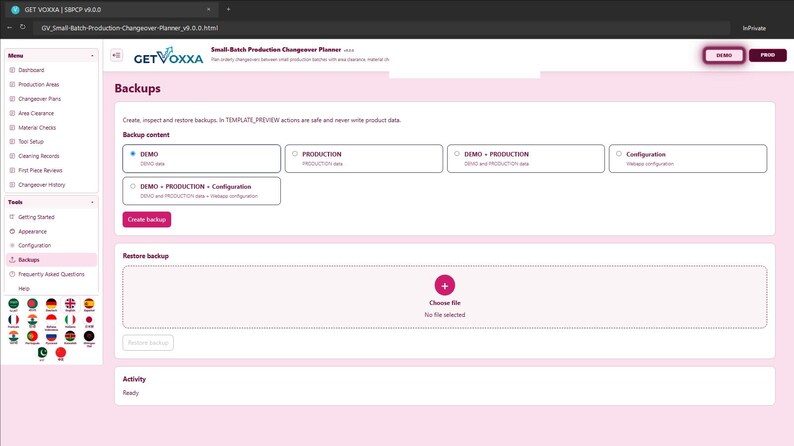This screenshot has width=794, height=446.
Task: Click the Appearance palette icon
Action: pyautogui.click(x=12, y=231)
